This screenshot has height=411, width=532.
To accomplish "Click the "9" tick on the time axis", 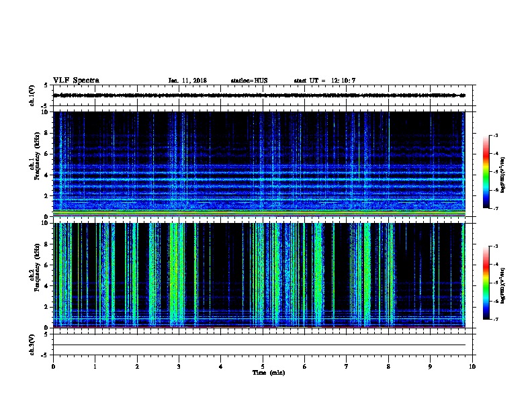I will coord(430,367).
